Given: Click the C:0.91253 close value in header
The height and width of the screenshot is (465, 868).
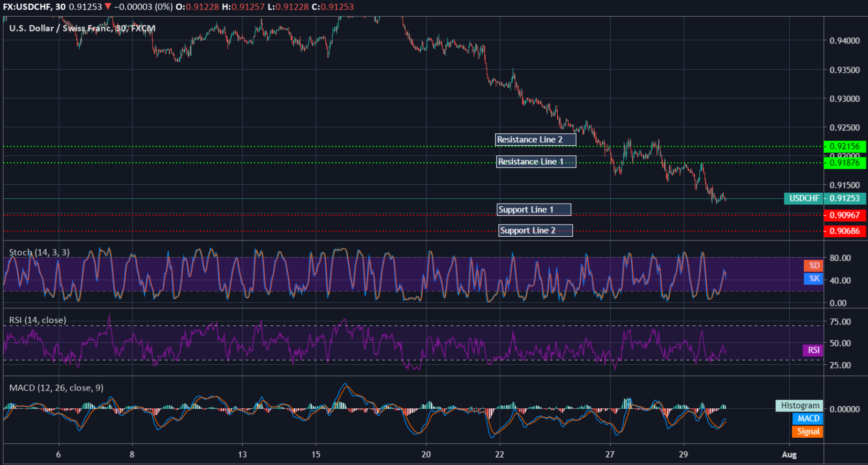Looking at the screenshot, I should click(333, 7).
